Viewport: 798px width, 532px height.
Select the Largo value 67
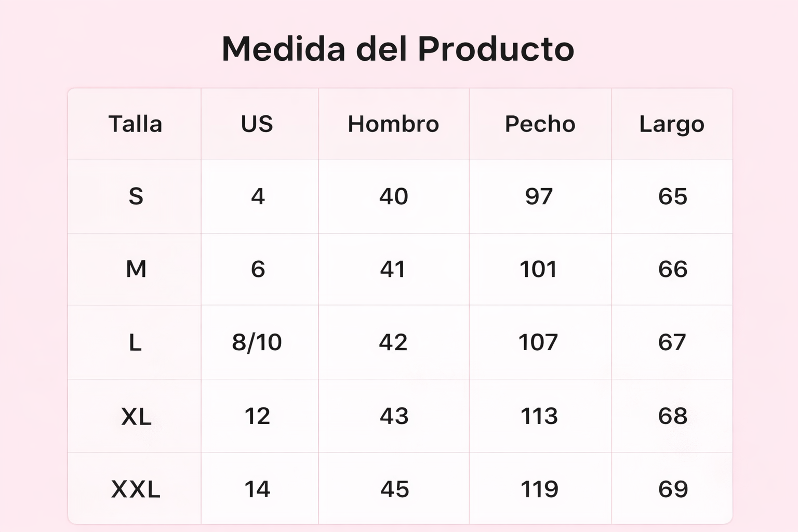pos(672,342)
